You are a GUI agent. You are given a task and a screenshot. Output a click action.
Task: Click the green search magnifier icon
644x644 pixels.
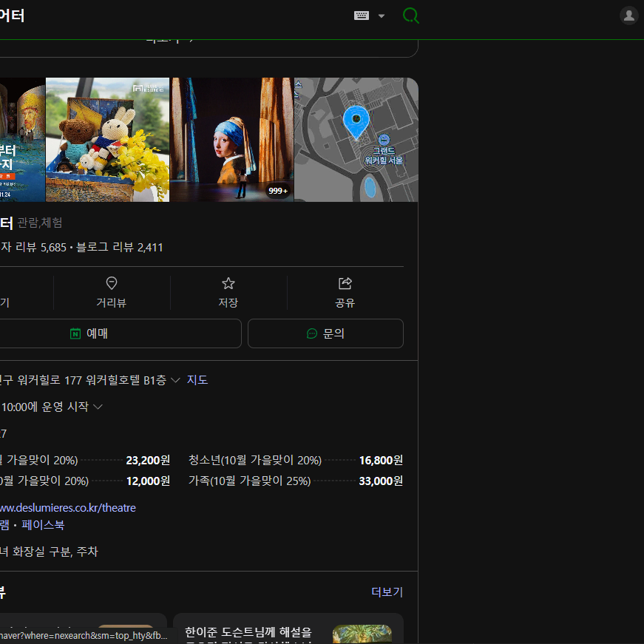click(410, 16)
